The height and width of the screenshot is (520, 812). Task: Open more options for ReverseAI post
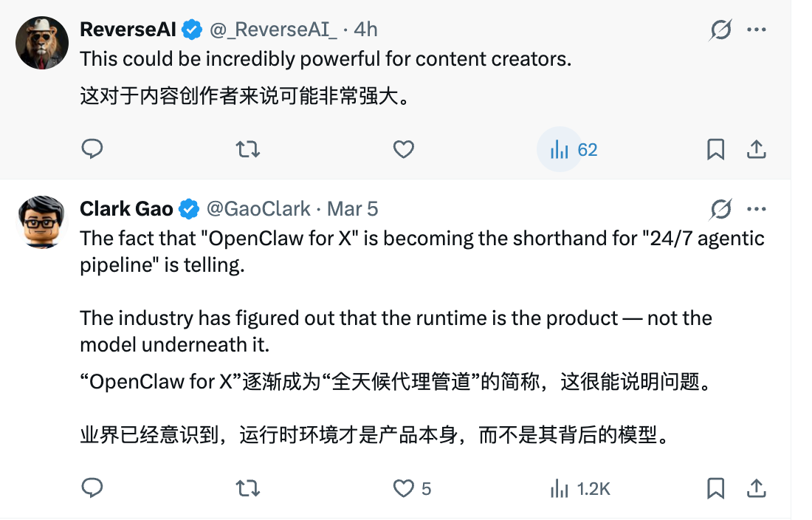(757, 30)
